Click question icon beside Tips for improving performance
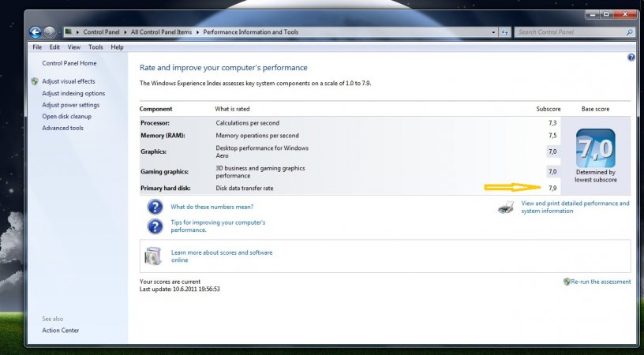This screenshot has width=644, height=355. coord(155,226)
